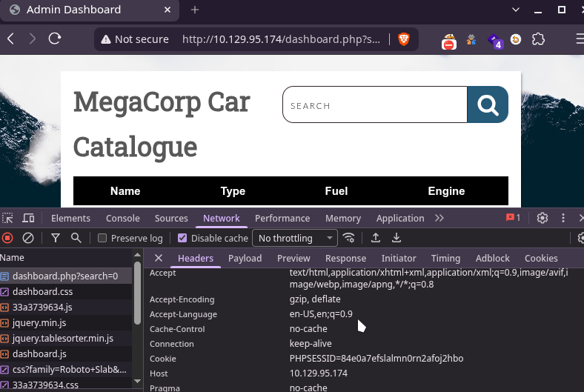This screenshot has width=584, height=392.
Task: Open network conditions wifi icon
Action: pyautogui.click(x=348, y=238)
